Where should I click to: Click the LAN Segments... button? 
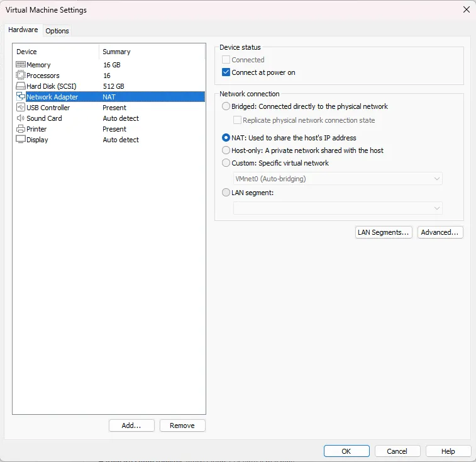383,232
